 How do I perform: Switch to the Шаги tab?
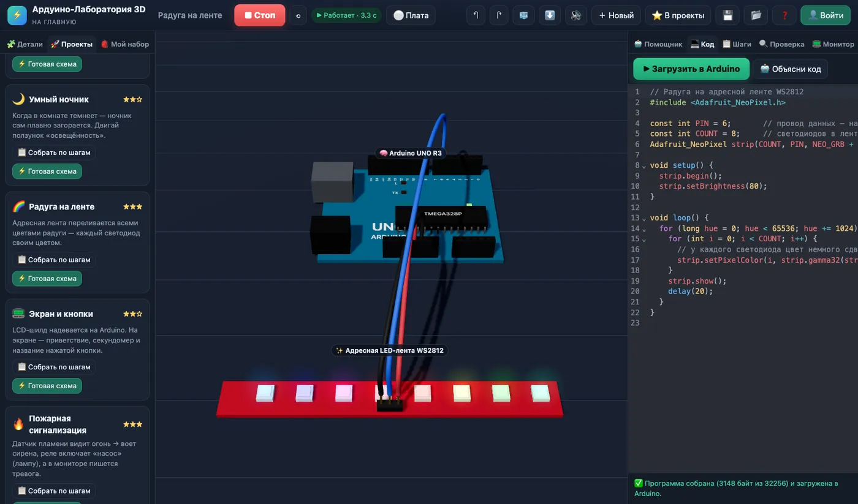click(737, 44)
